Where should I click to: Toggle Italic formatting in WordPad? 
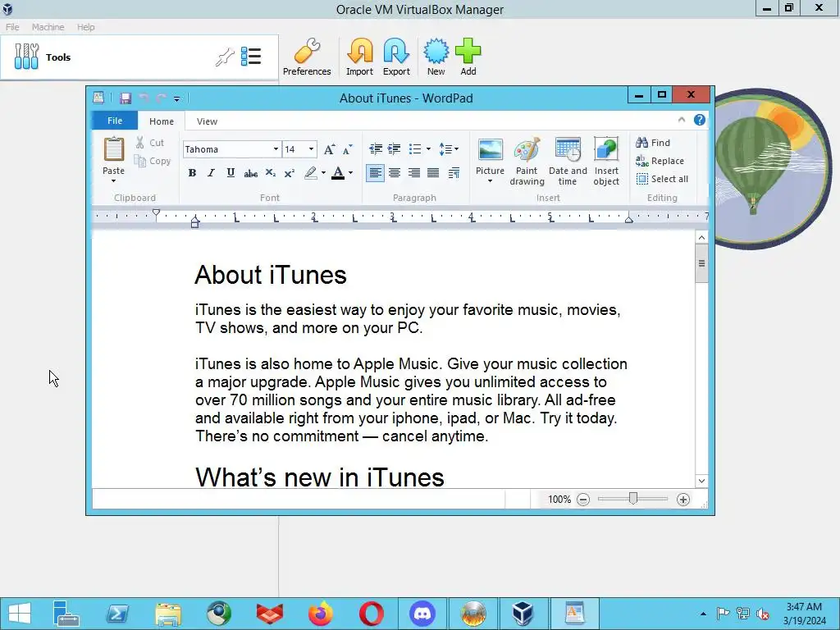tap(211, 172)
